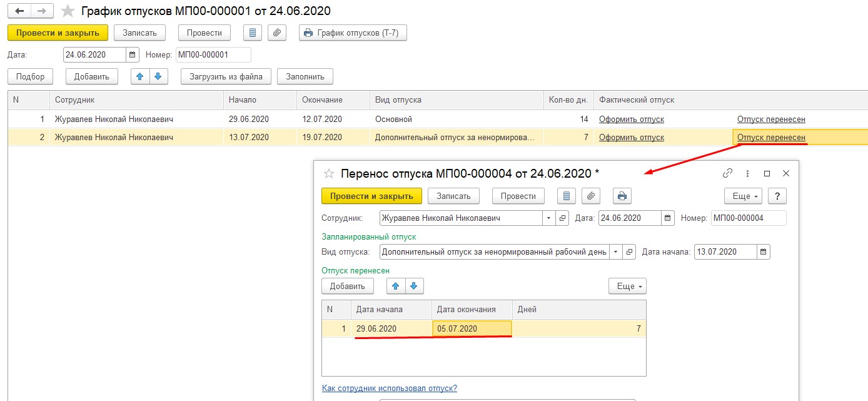Open attachments paperclip in main toolbar
The width and height of the screenshot is (868, 401).
coord(277,33)
